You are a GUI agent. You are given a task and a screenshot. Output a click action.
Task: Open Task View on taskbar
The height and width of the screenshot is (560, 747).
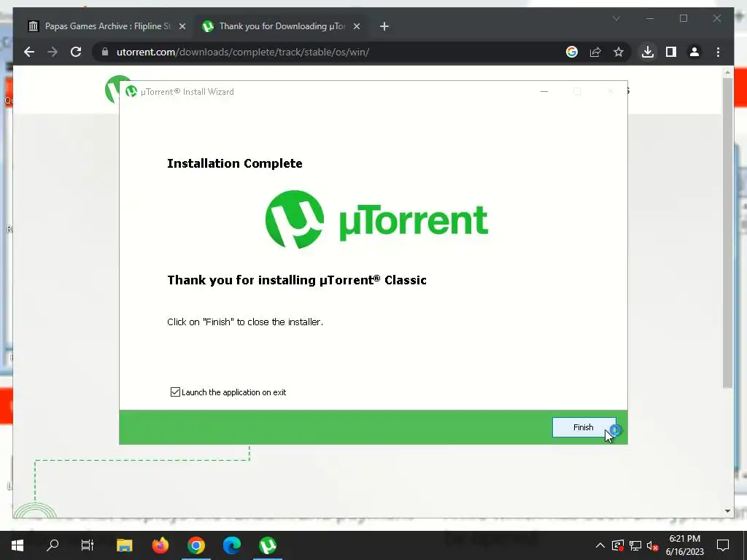pyautogui.click(x=88, y=545)
